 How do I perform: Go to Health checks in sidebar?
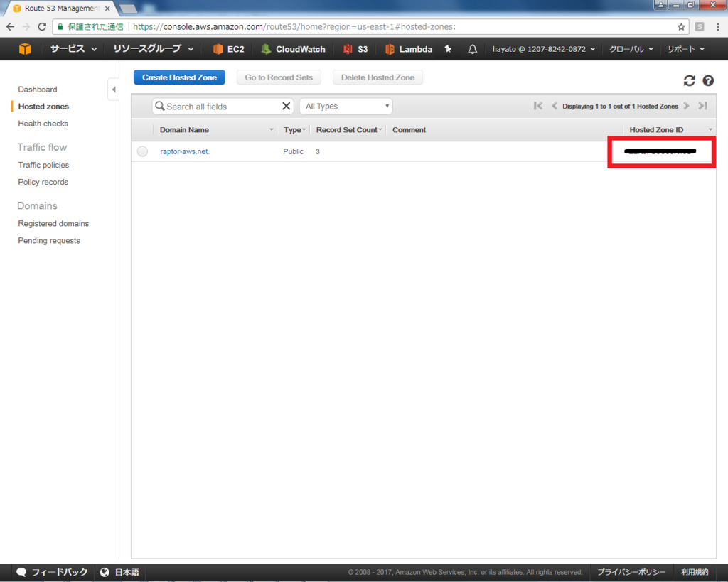(x=43, y=124)
